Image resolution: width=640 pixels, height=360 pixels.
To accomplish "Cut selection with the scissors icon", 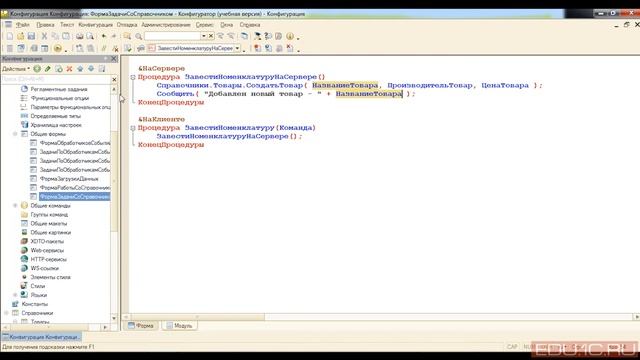I will tap(44, 36).
